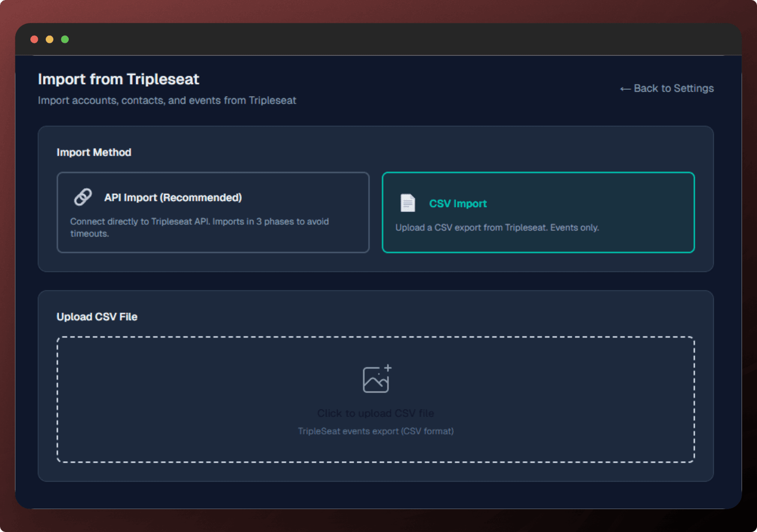Viewport: 757px width, 532px height.
Task: Close the window with the red button
Action: (x=34, y=39)
